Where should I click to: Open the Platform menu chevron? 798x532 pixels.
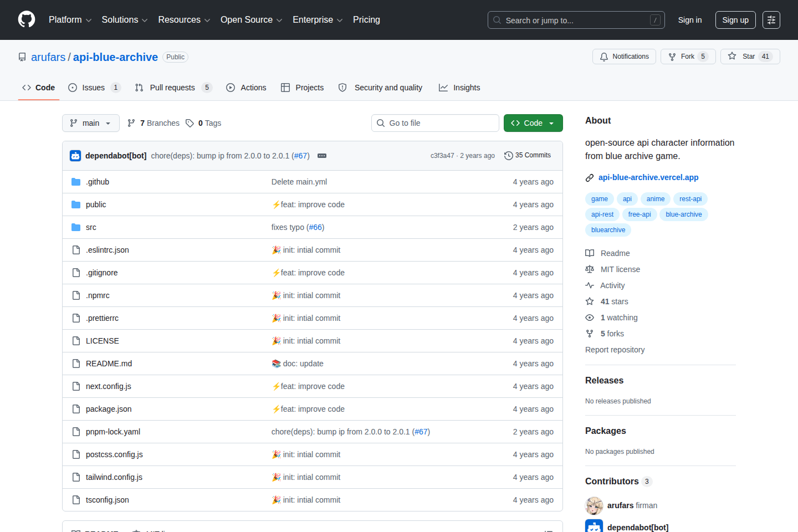coord(89,20)
